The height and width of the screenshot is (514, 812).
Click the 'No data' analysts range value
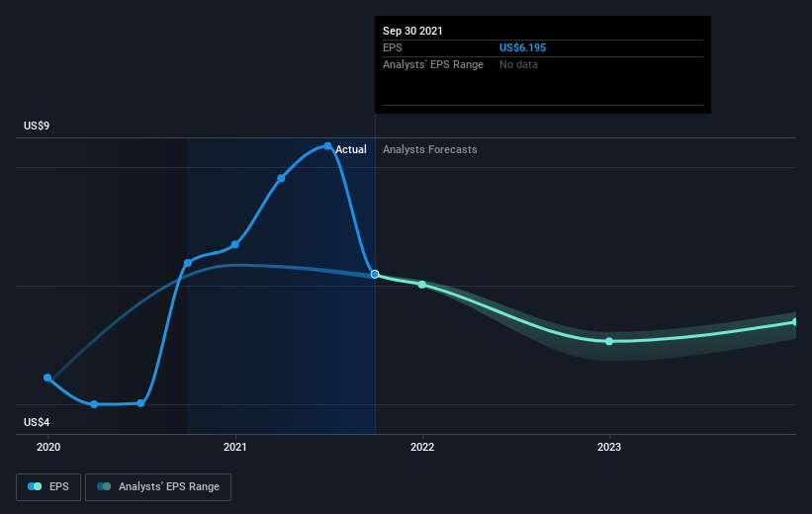click(518, 64)
